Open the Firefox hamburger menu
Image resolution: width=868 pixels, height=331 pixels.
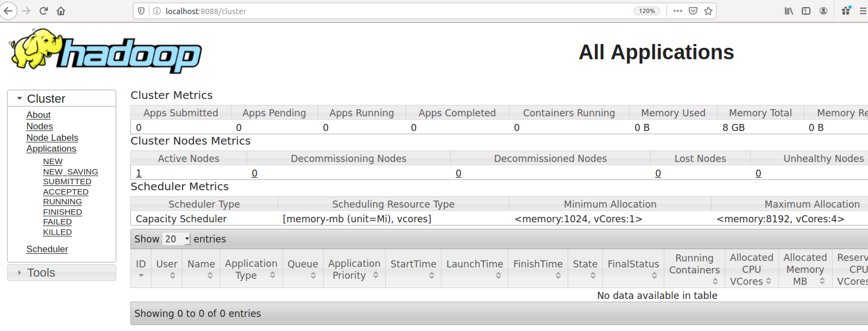[863, 11]
